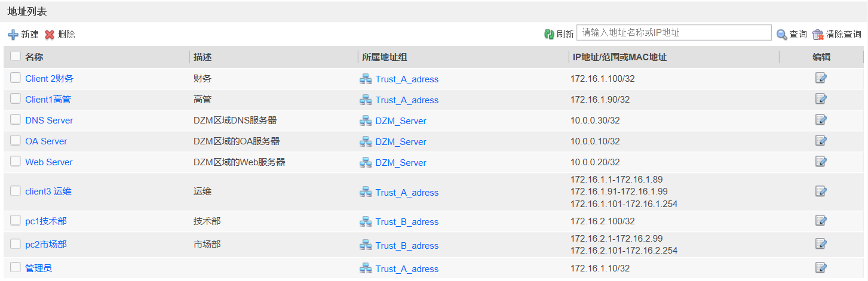
Task: Open the edit icon for DNS Server
Action: [821, 120]
